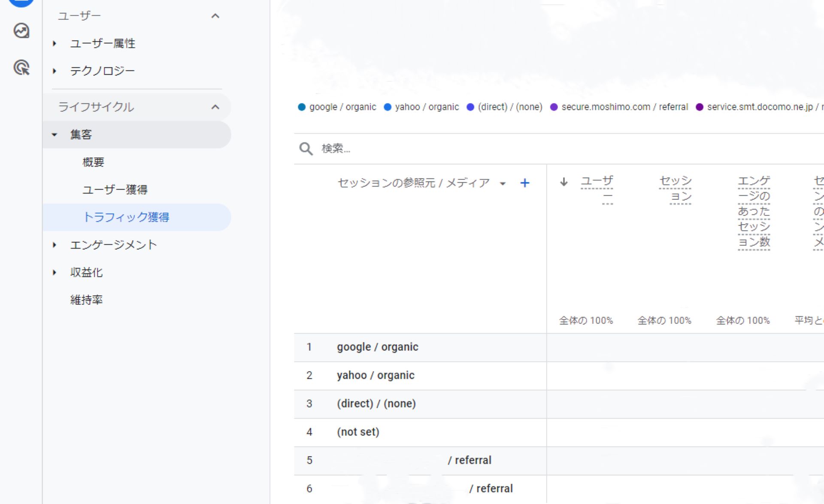Open ユーザー属性 reports
Viewport: 824px width, 504px height.
click(103, 43)
